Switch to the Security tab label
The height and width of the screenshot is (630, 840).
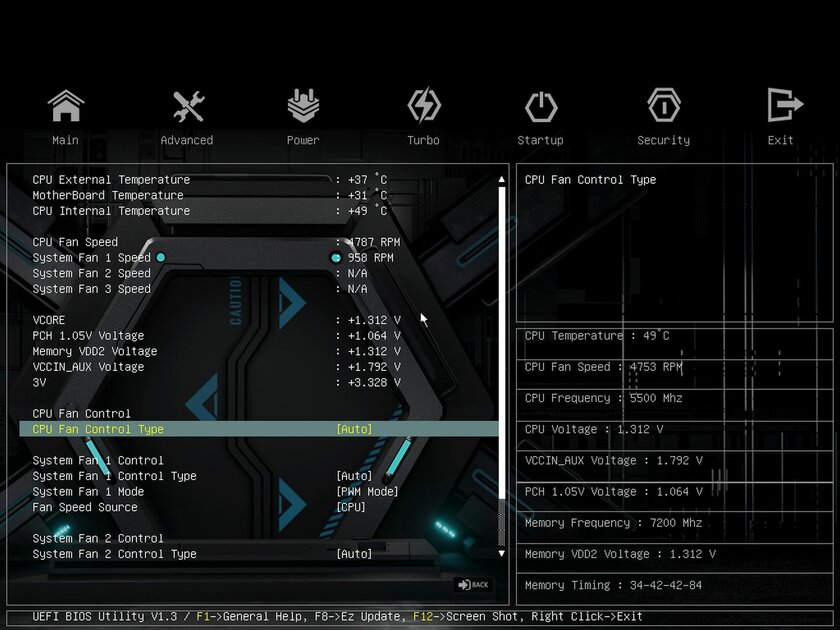point(664,140)
